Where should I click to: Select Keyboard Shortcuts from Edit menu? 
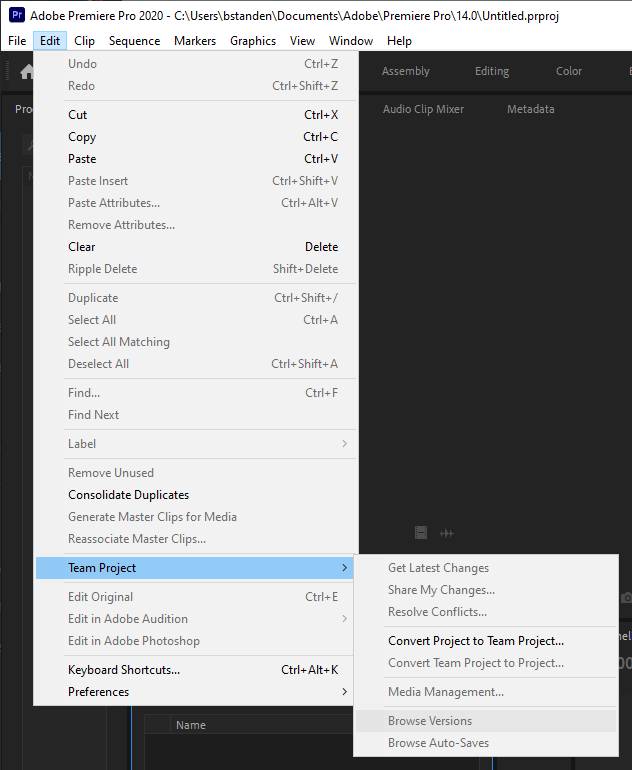pyautogui.click(x=124, y=670)
